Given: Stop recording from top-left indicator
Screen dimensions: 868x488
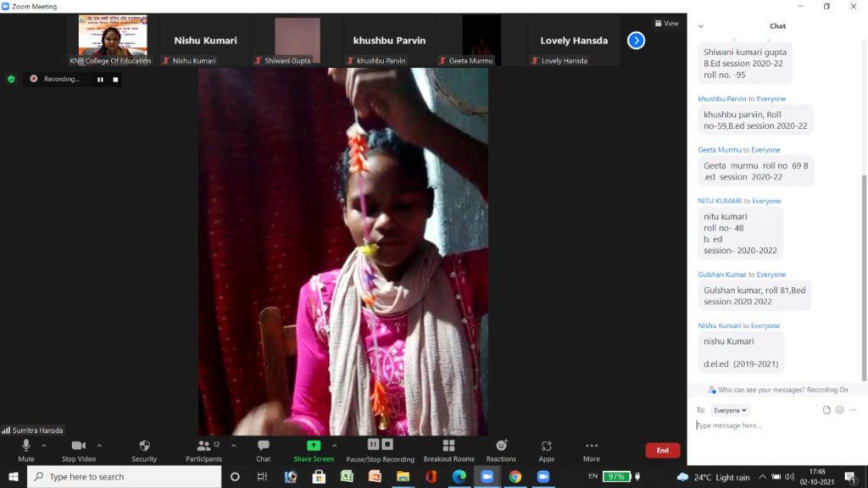Looking at the screenshot, I should click(115, 80).
